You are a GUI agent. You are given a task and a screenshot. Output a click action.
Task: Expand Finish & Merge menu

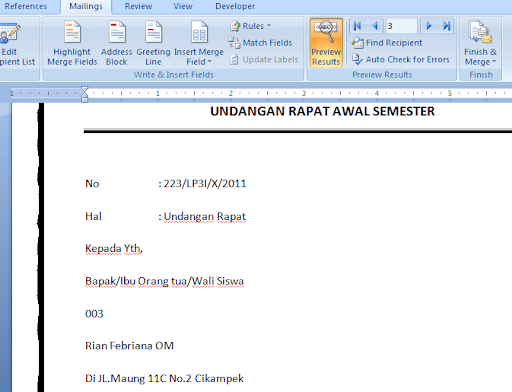tap(480, 43)
